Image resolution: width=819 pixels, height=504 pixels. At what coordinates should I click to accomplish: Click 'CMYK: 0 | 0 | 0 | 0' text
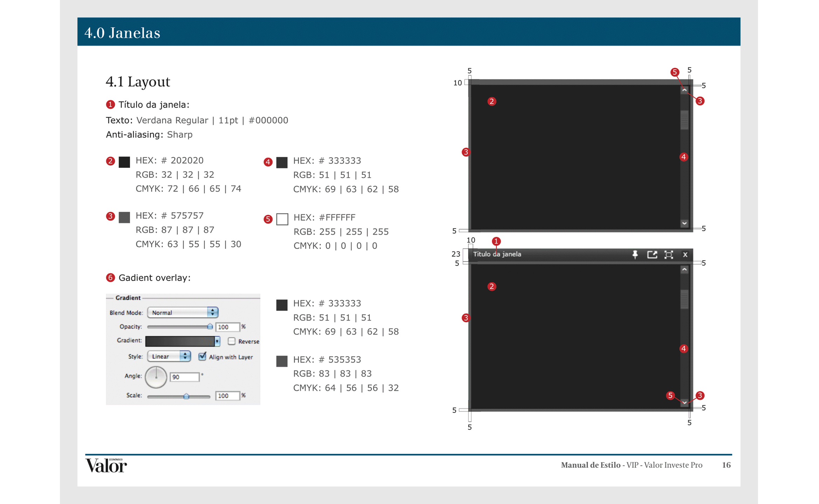[335, 246]
